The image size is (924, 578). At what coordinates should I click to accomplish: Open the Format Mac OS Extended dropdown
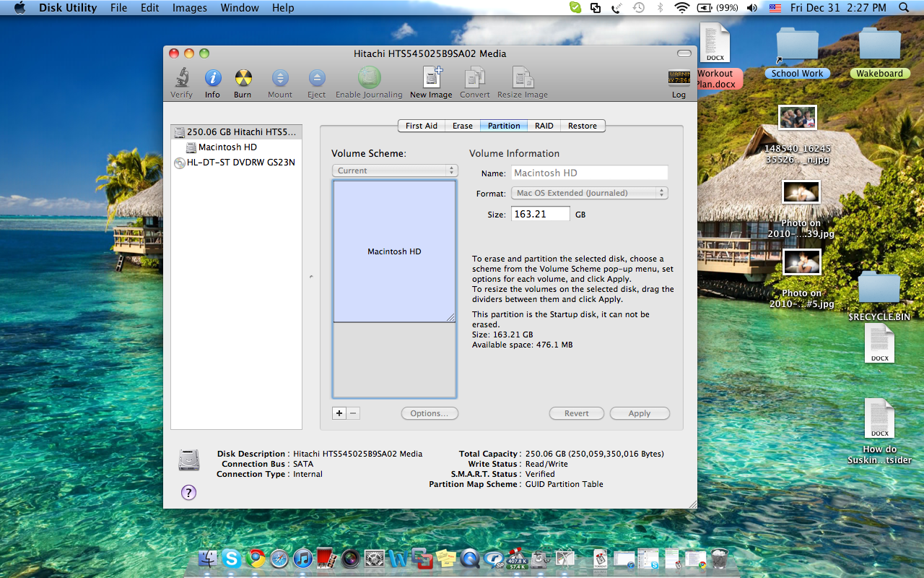pos(589,193)
